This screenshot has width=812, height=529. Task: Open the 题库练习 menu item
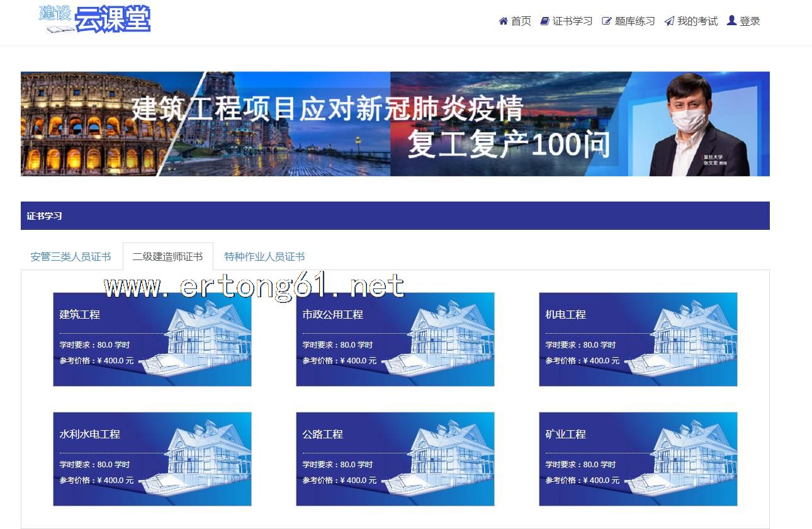click(x=634, y=21)
